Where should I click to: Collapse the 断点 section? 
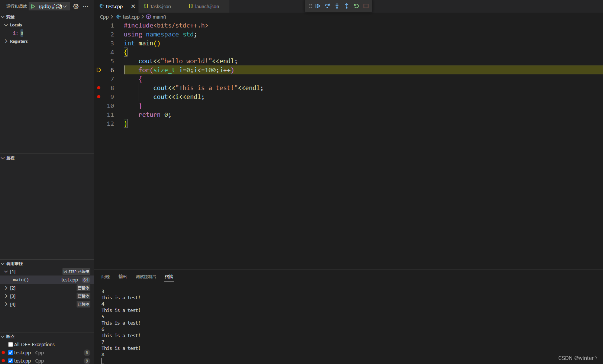pos(3,336)
